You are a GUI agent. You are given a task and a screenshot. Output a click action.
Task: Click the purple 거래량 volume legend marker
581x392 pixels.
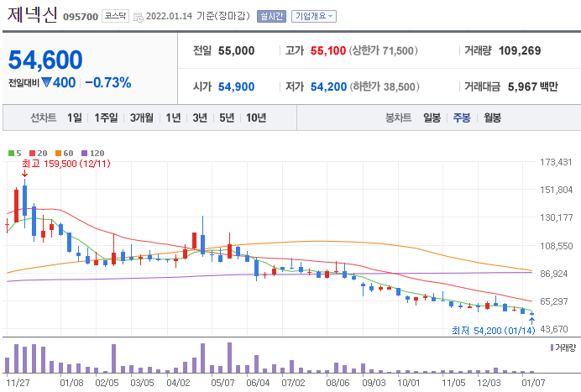pyautogui.click(x=552, y=348)
